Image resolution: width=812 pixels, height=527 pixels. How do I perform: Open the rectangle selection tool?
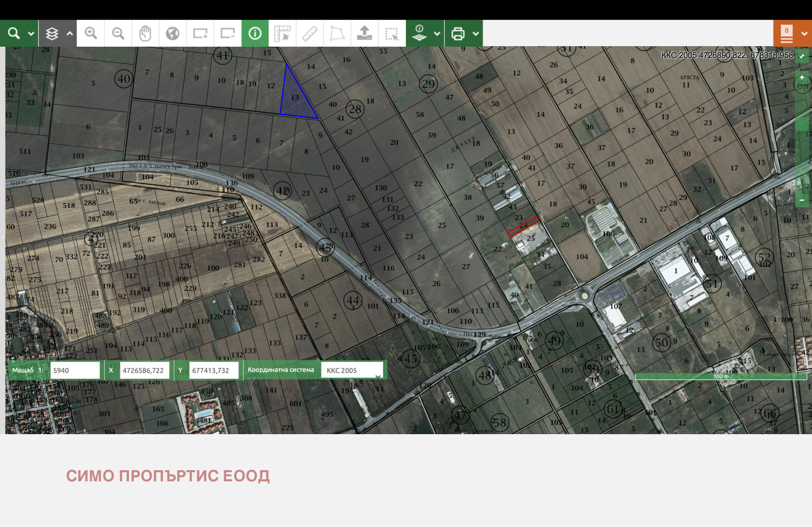pyautogui.click(x=392, y=33)
